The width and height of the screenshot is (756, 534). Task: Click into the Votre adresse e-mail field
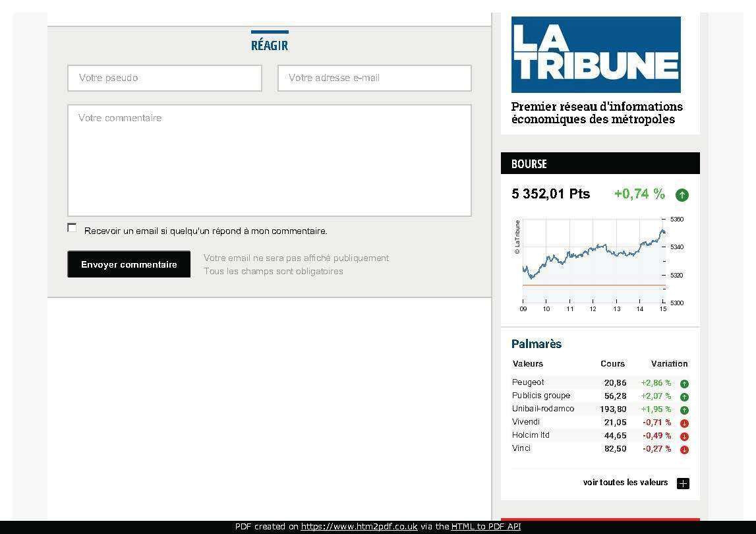(374, 78)
